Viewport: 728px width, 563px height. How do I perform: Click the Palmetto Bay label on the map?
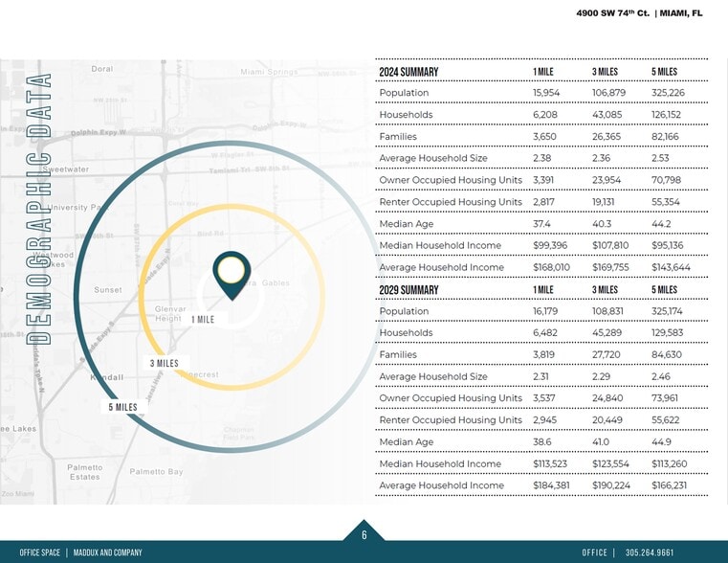[x=156, y=472]
